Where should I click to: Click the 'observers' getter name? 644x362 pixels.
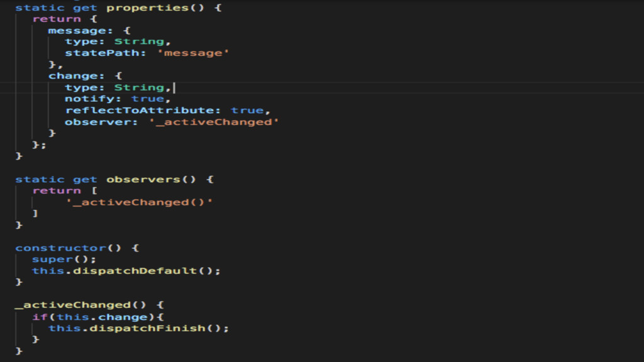click(x=143, y=180)
